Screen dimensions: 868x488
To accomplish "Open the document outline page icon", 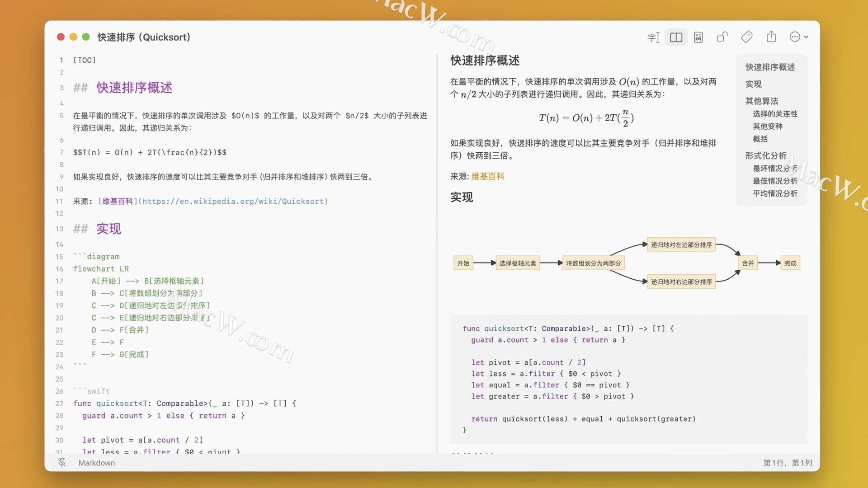I will [698, 37].
